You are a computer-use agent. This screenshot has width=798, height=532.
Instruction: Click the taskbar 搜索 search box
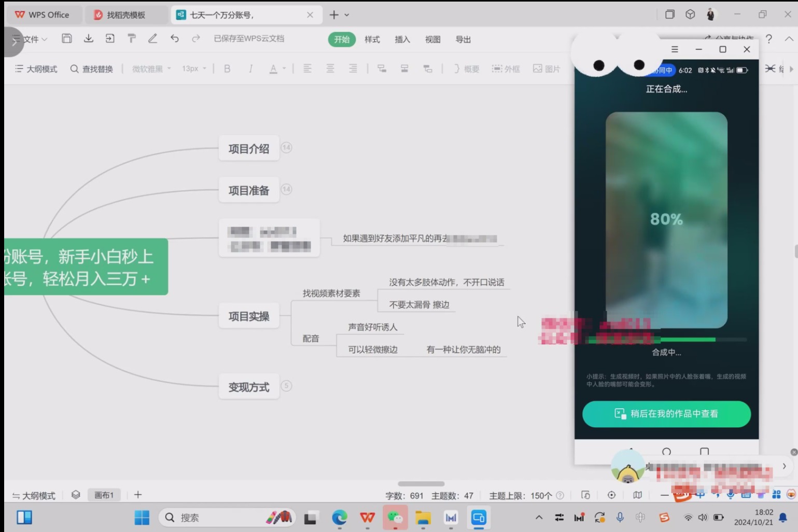tap(228, 517)
